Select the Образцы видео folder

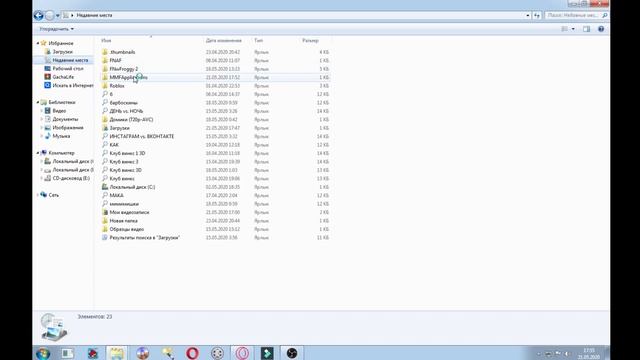tap(127, 229)
